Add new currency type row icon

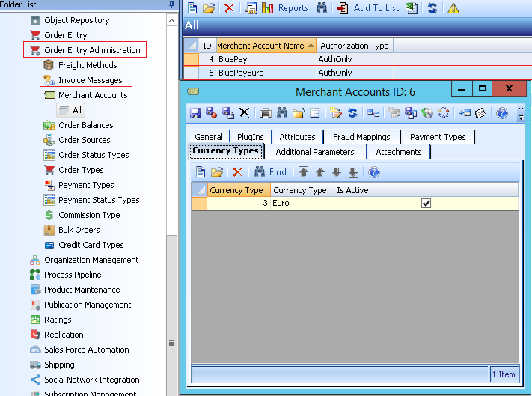click(201, 172)
